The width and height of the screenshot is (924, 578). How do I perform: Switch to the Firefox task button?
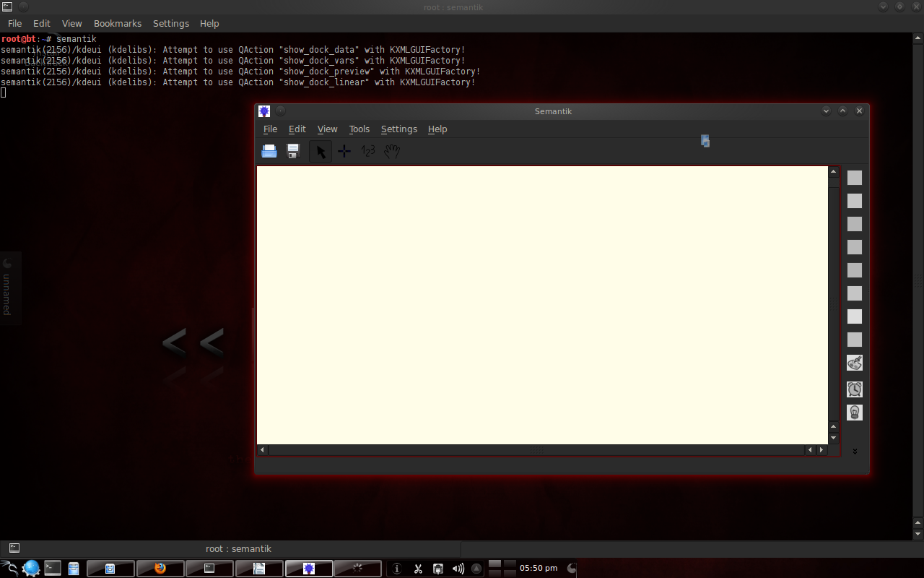[160, 569]
